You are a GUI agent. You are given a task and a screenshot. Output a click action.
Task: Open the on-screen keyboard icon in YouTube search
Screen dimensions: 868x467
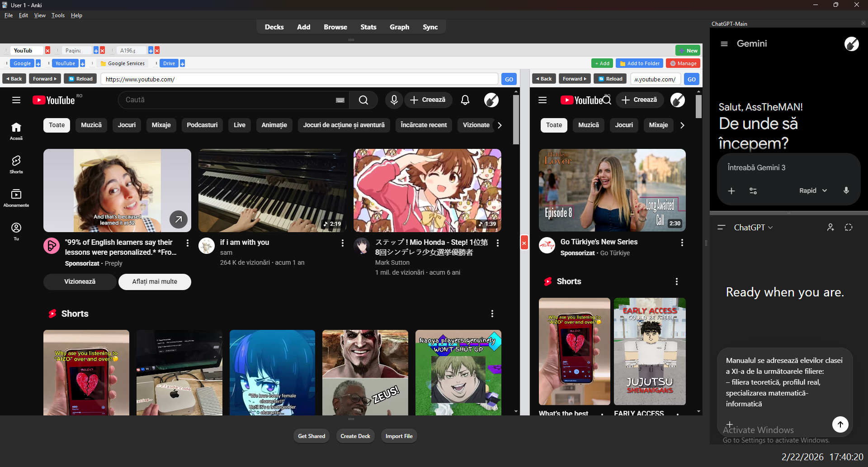pyautogui.click(x=340, y=100)
